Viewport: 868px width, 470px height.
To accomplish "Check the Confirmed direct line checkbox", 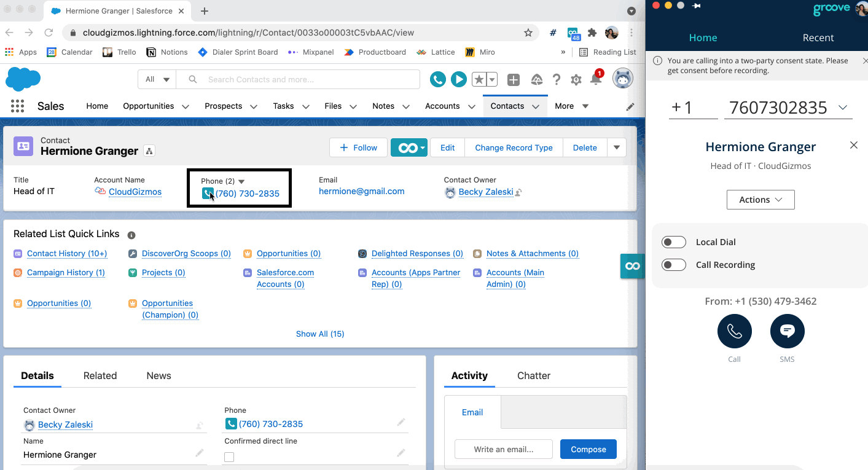I will (x=229, y=457).
